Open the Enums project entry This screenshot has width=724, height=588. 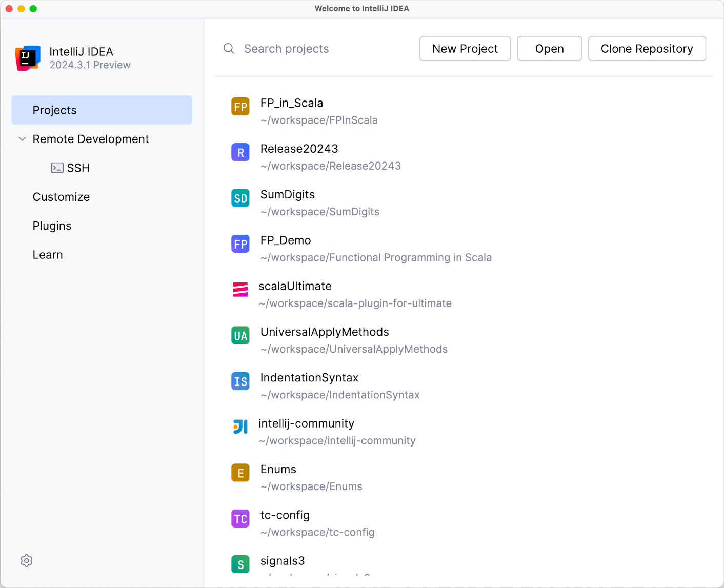tap(278, 469)
